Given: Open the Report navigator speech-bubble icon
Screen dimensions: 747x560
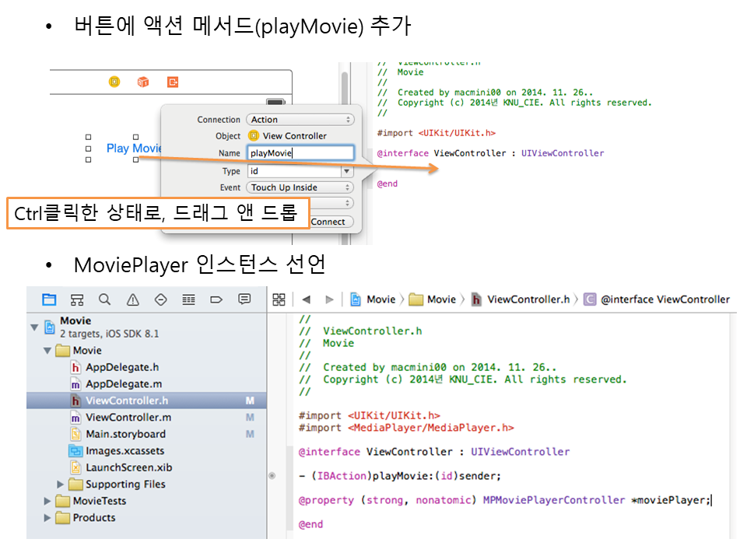Looking at the screenshot, I should tap(244, 299).
